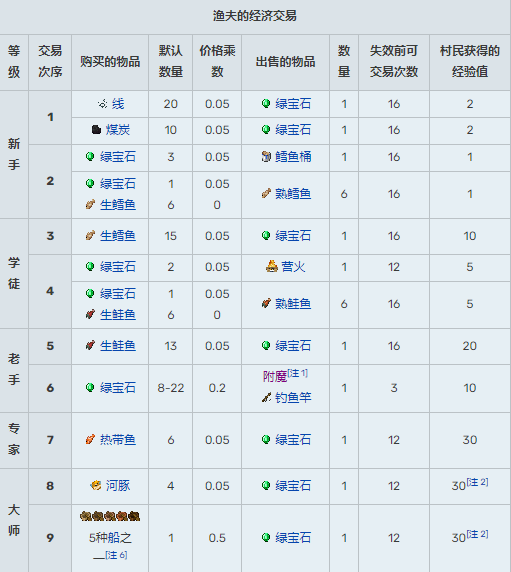Click the emerald icon sold in trade 3

pyautogui.click(x=266, y=236)
